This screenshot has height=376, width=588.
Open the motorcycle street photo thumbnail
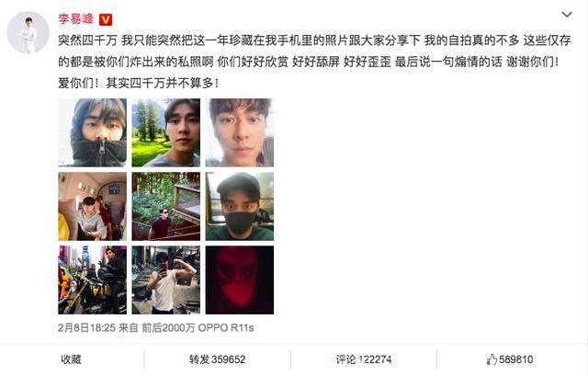(92, 280)
